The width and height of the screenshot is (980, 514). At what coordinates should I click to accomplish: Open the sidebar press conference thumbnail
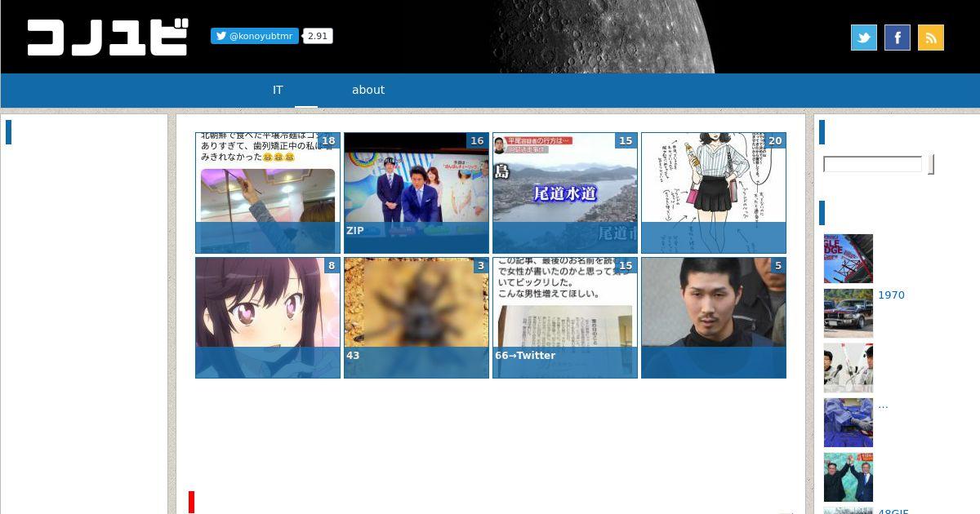pos(849,368)
